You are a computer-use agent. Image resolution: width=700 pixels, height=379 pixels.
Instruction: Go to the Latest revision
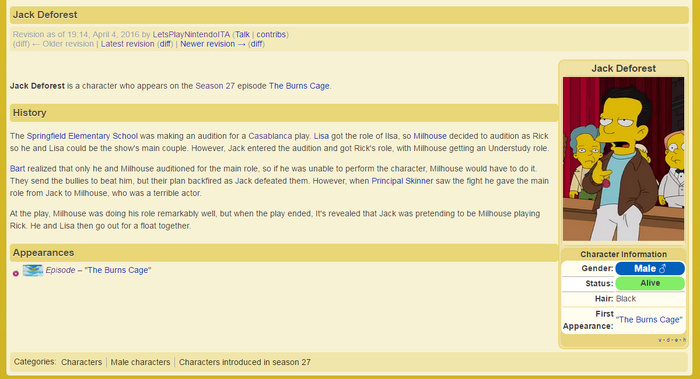pos(127,44)
